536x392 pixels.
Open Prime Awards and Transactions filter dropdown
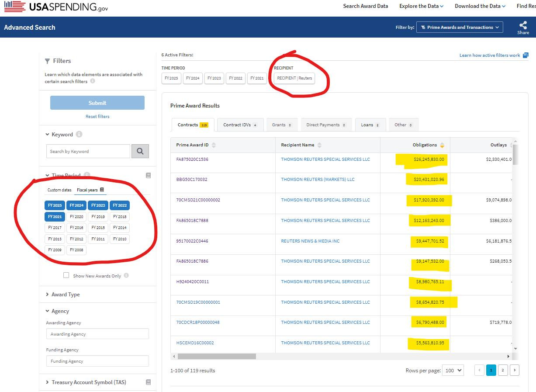coord(460,28)
